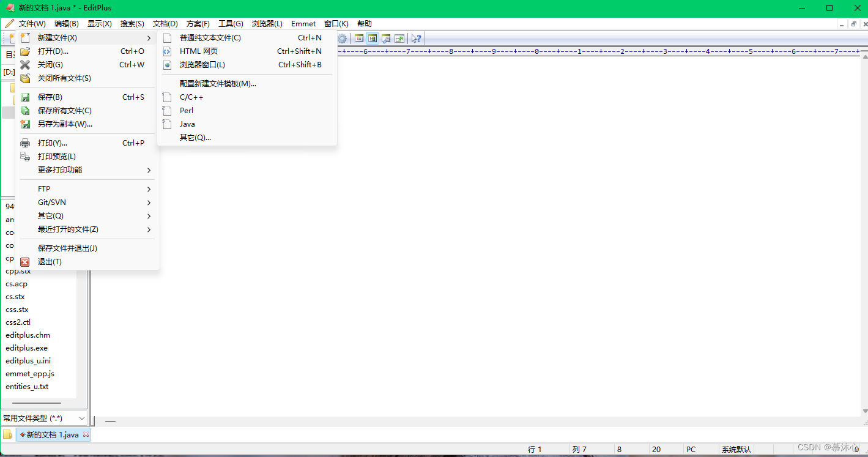
Task: Choose 配置新建文件模板(M)... entry
Action: (x=247, y=84)
